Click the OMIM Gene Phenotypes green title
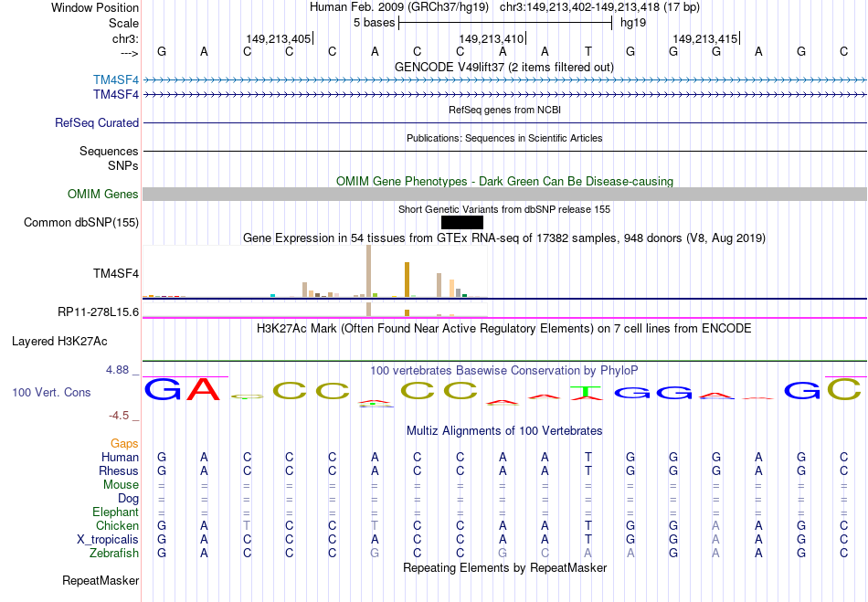Image resolution: width=868 pixels, height=602 pixels. (x=505, y=181)
